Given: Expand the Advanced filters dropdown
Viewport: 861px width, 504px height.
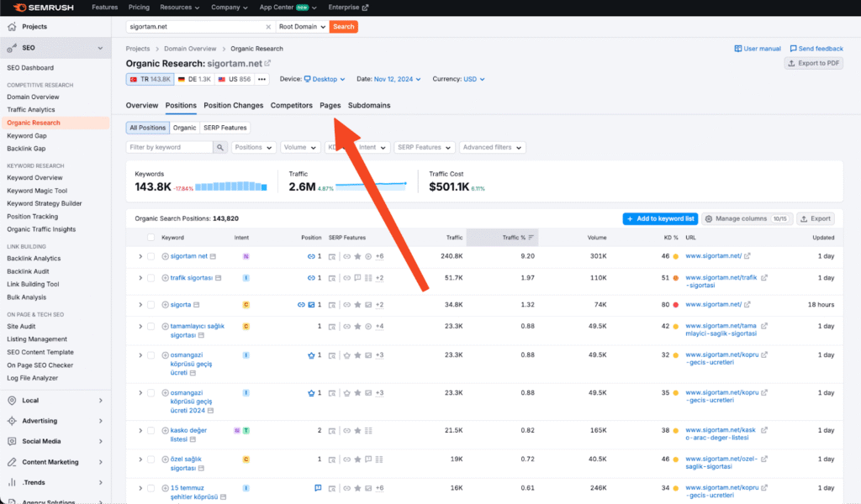Looking at the screenshot, I should pos(493,147).
